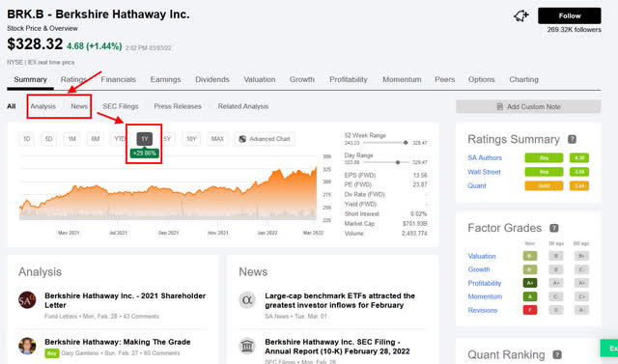This screenshot has height=364, width=618.
Task: Click the Day Range slider marker
Action: pos(398,162)
